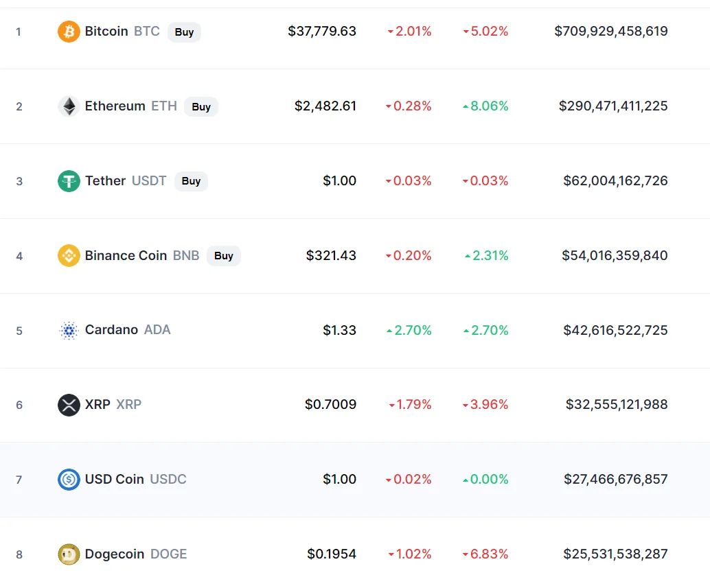The width and height of the screenshot is (710, 588).
Task: Click the Buy button next to Tether
Action: click(x=191, y=181)
